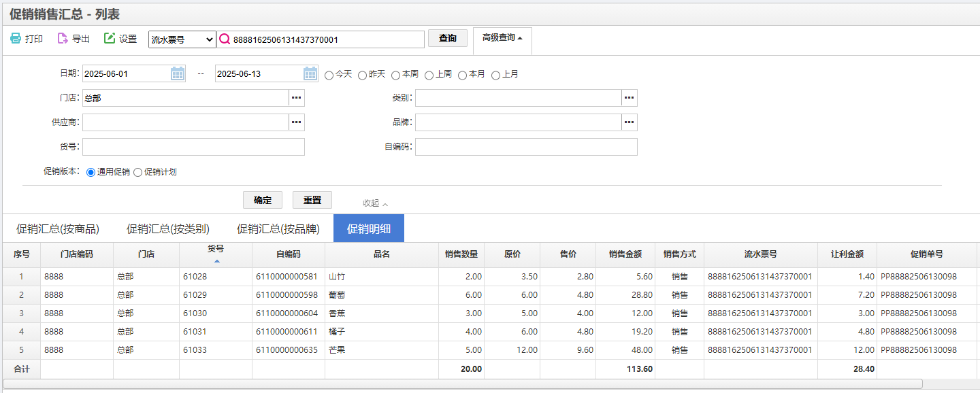Click the 让利金额 column header
Image resolution: width=980 pixels, height=393 pixels.
(x=847, y=254)
